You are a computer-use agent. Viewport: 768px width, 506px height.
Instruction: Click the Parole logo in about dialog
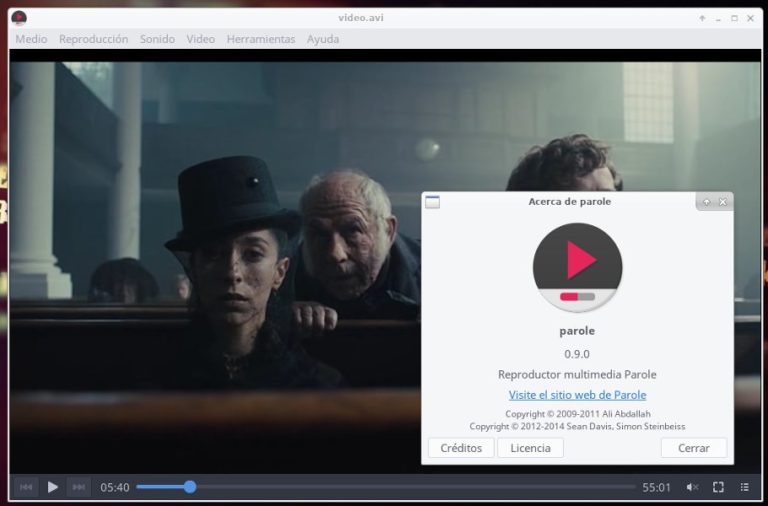pos(577,267)
